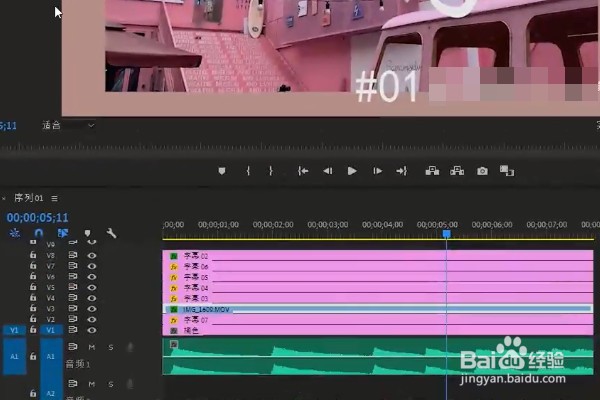Hide track V6 with eye icon
This screenshot has width=600, height=400.
[x=91, y=277]
